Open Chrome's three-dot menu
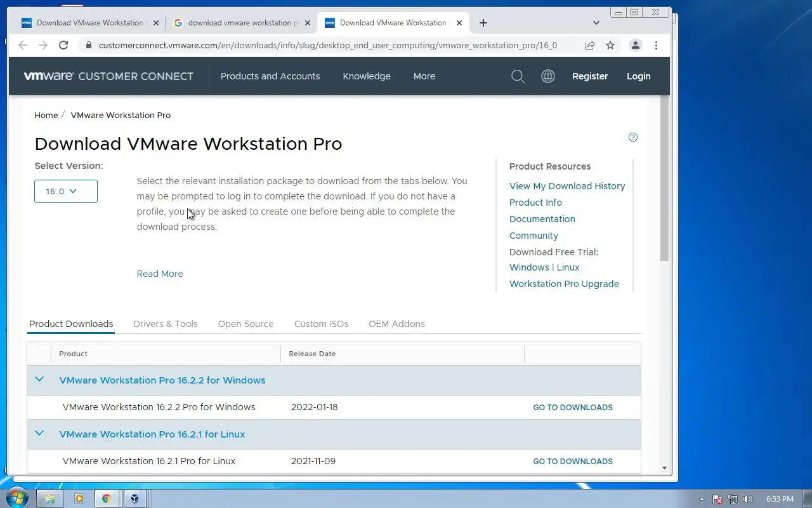The image size is (812, 508). pos(656,45)
